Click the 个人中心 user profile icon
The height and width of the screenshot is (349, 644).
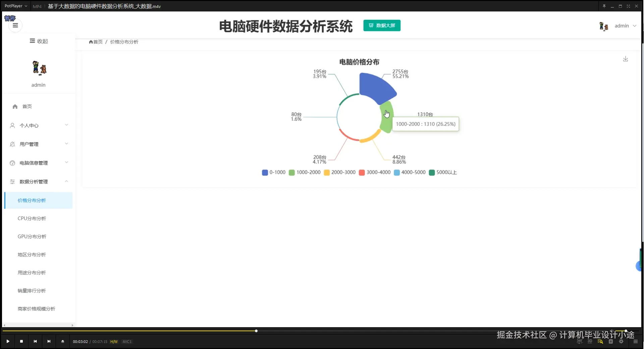[12, 125]
